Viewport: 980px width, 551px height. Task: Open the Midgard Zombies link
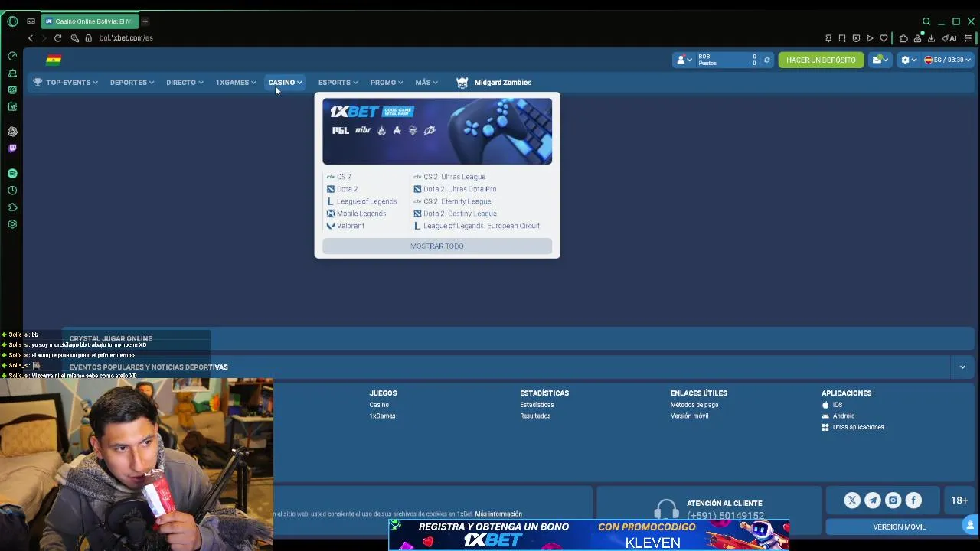click(x=502, y=83)
